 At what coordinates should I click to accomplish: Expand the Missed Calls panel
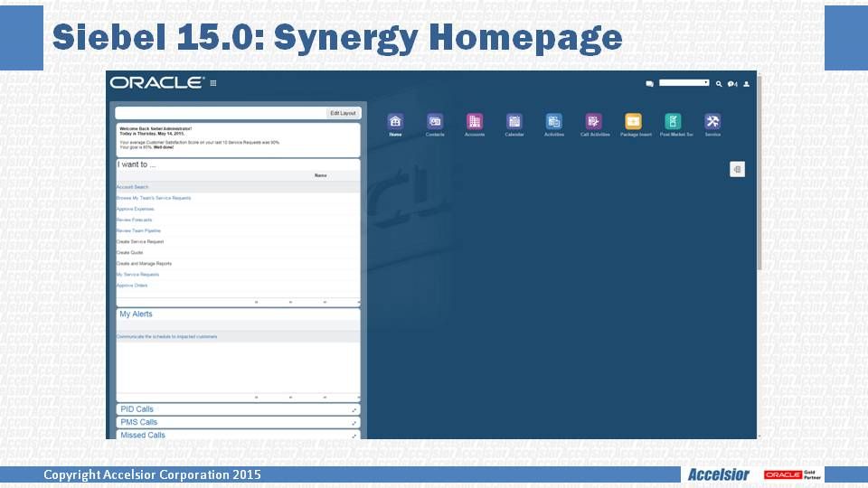tap(354, 436)
